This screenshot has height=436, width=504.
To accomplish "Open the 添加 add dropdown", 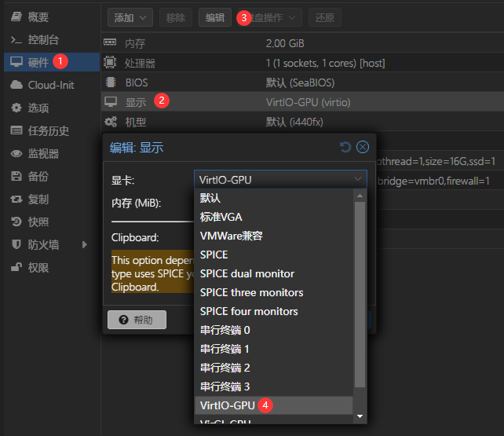I will point(130,16).
